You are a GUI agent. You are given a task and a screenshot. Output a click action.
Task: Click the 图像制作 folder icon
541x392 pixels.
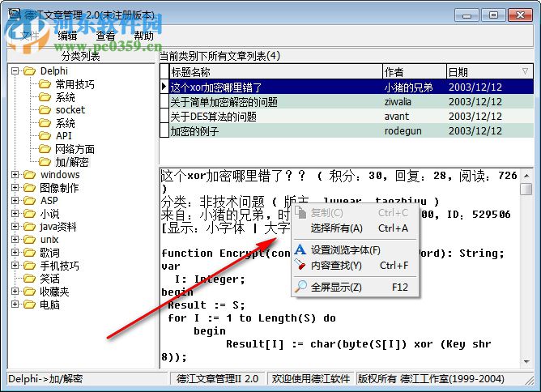pos(30,188)
